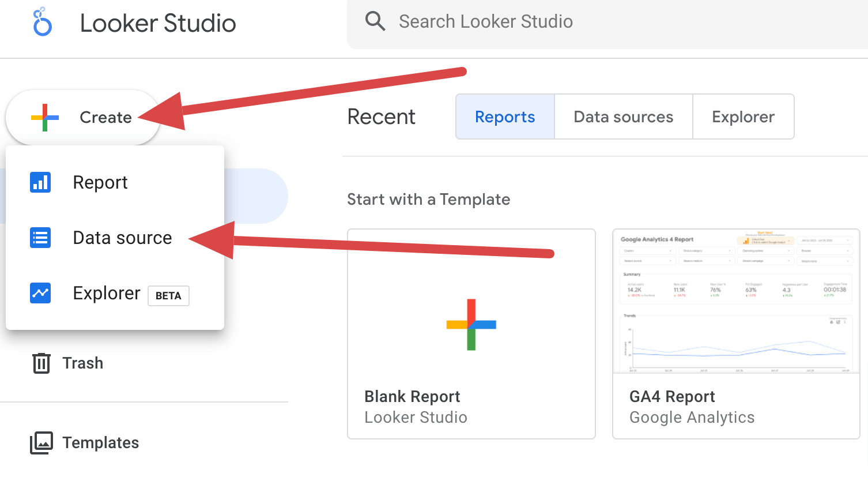Image resolution: width=868 pixels, height=496 pixels.
Task: Click the Explorer line chart icon
Action: tap(40, 293)
